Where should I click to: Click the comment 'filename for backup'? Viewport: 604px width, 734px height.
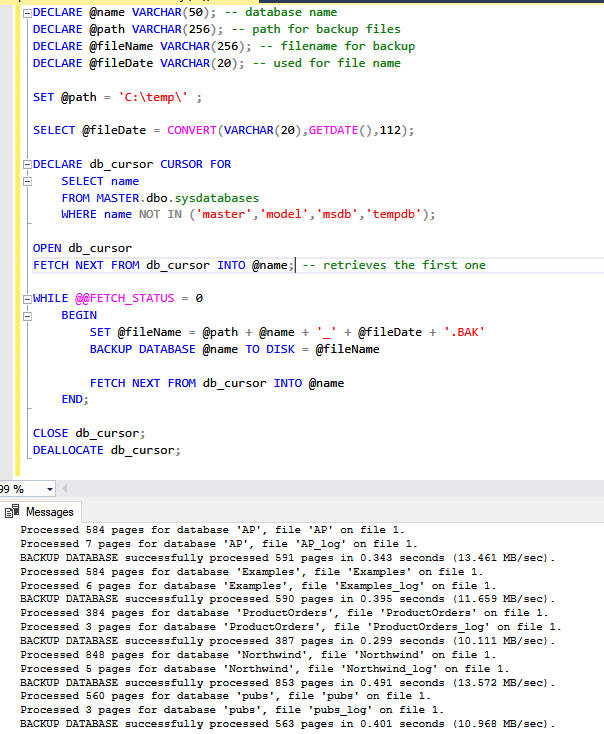click(x=338, y=46)
